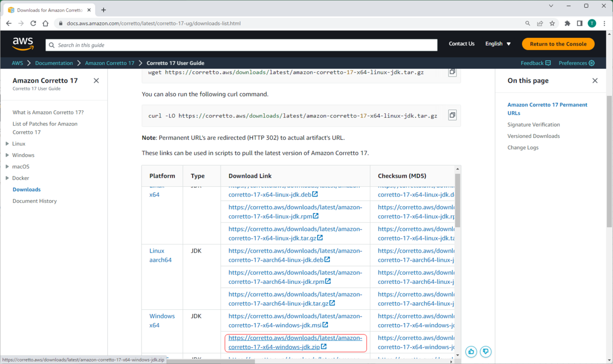Close the Downloads for Amazon Corretto tab
Image resolution: width=613 pixels, height=364 pixels.
tap(88, 10)
